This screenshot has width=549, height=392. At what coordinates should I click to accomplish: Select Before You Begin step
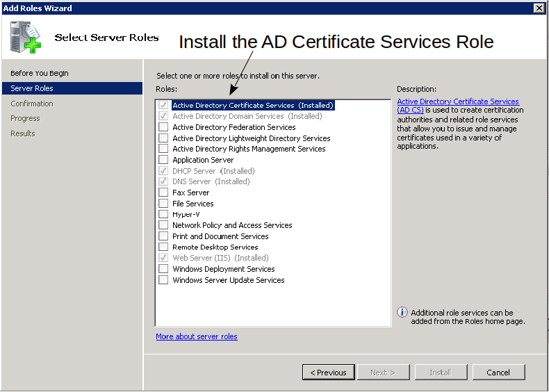[x=40, y=73]
